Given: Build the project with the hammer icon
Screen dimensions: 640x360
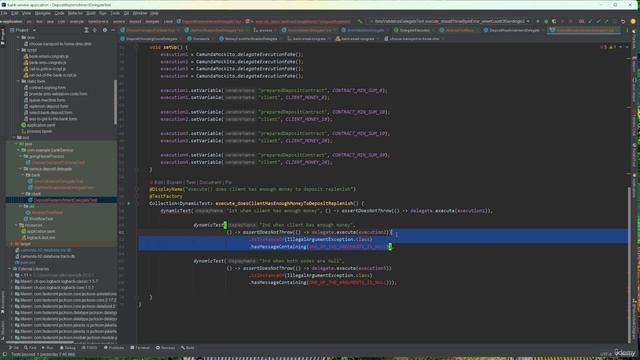Looking at the screenshot, I should tap(360, 21).
